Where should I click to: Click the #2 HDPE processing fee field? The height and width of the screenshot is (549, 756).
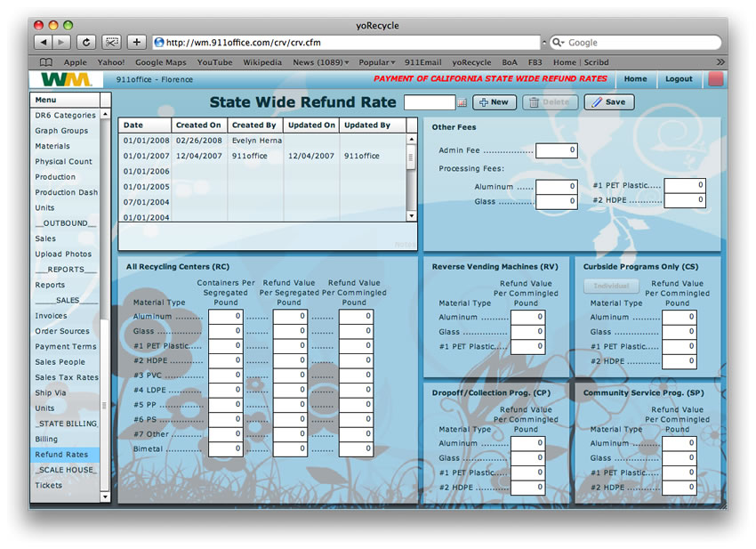[685, 200]
